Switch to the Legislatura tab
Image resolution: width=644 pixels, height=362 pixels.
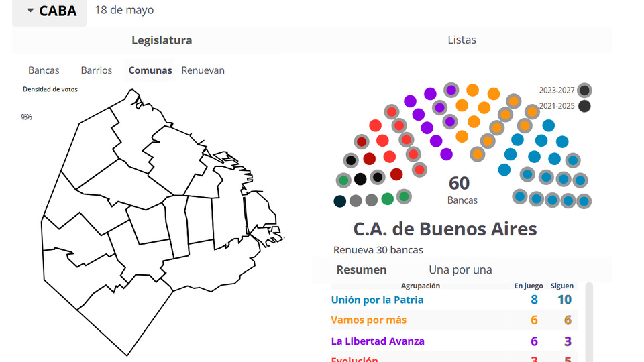click(x=162, y=40)
